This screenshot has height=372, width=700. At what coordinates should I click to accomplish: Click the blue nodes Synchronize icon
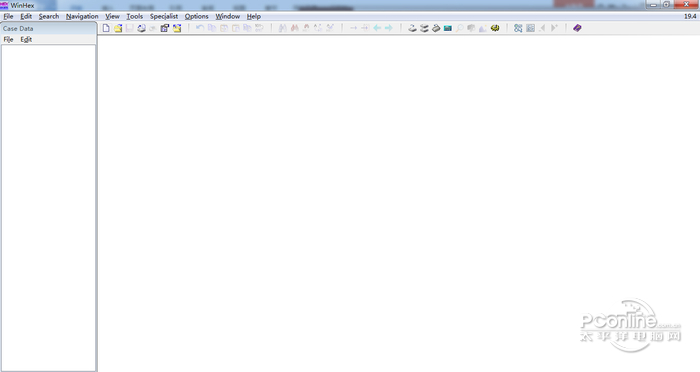tap(518, 28)
